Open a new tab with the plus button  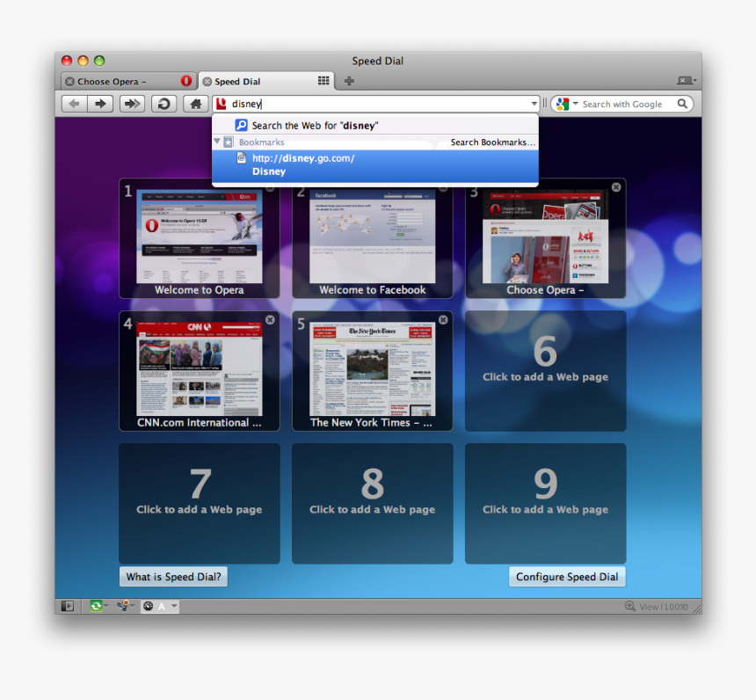(349, 81)
